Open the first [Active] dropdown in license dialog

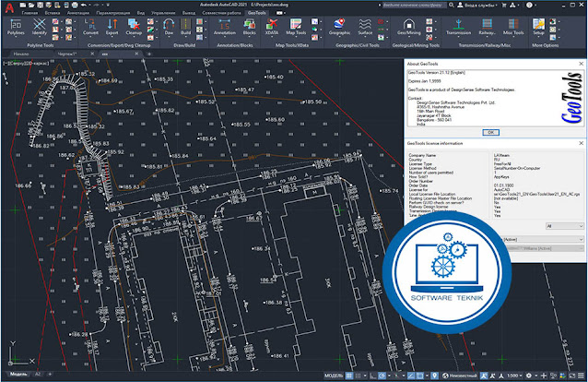click(x=543, y=239)
